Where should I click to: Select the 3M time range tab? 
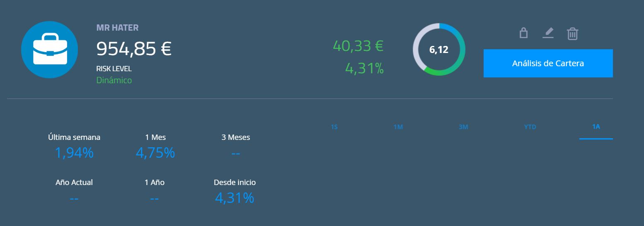(463, 127)
